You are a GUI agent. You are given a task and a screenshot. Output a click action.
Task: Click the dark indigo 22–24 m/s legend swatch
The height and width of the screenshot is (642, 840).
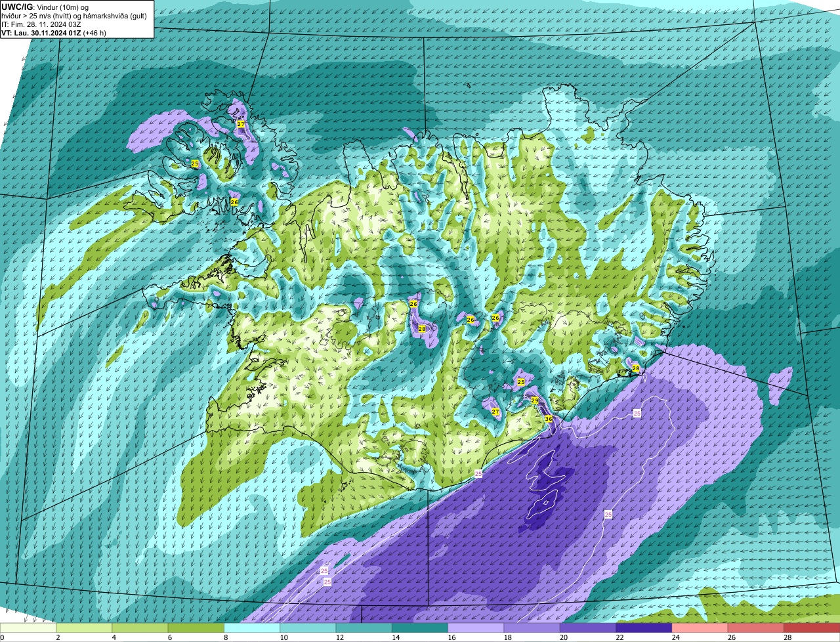click(644, 628)
